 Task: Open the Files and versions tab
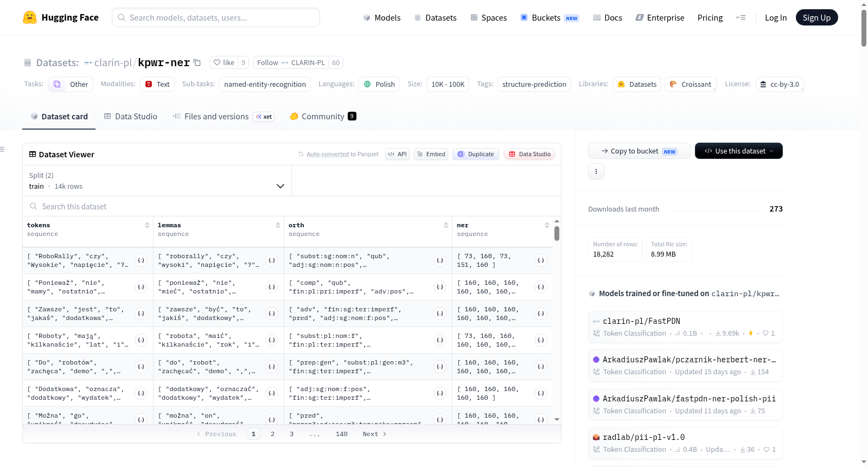pos(224,117)
